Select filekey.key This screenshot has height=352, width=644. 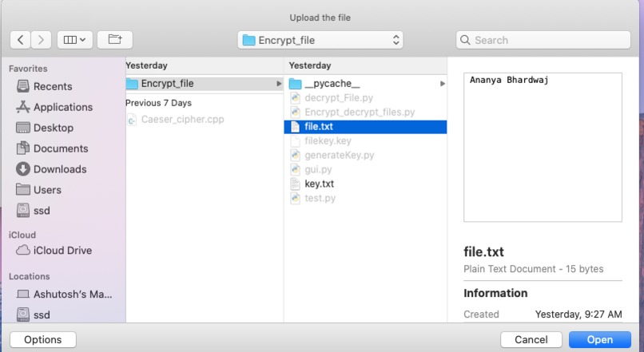coord(328,140)
